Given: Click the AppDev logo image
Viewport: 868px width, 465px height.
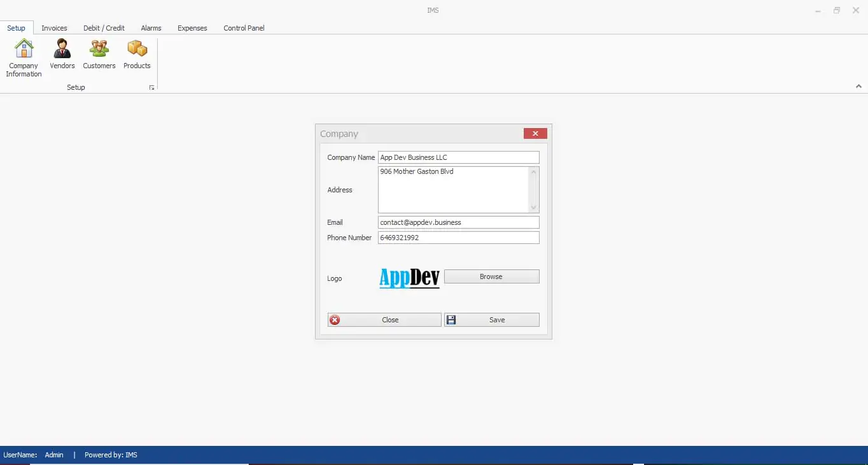Looking at the screenshot, I should coord(409,278).
